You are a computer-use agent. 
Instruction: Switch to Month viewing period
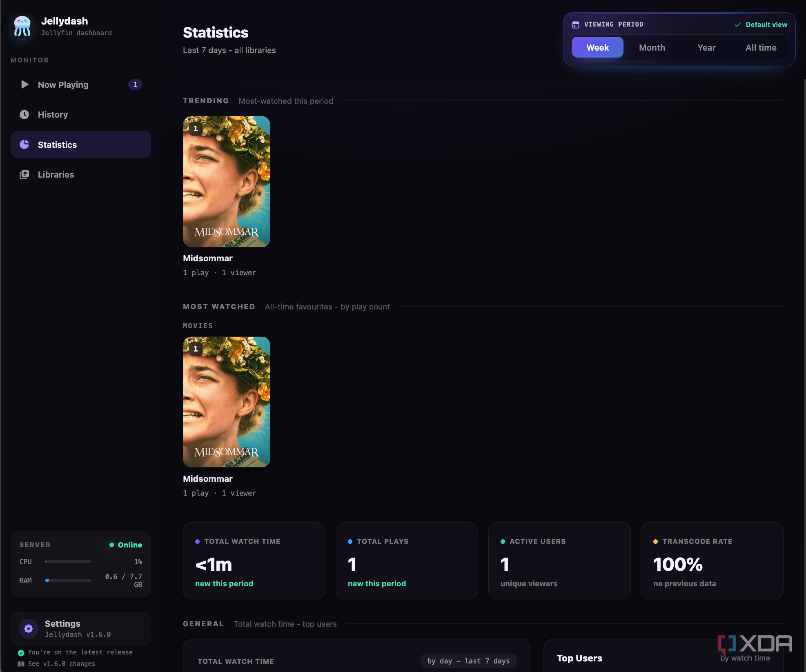point(652,48)
